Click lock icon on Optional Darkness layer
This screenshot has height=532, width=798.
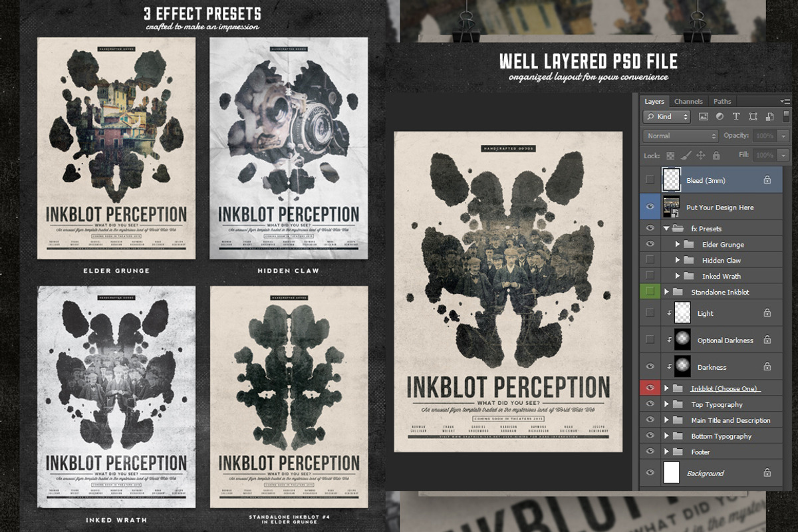[767, 340]
